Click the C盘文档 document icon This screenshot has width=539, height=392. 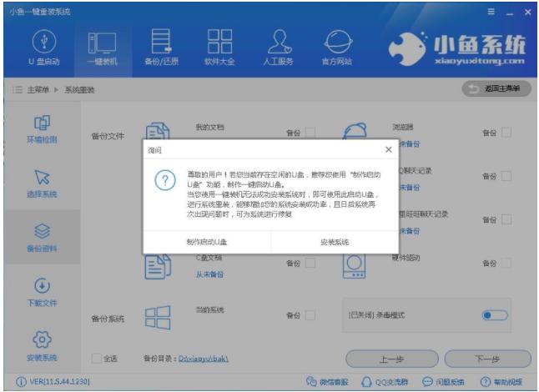point(158,267)
